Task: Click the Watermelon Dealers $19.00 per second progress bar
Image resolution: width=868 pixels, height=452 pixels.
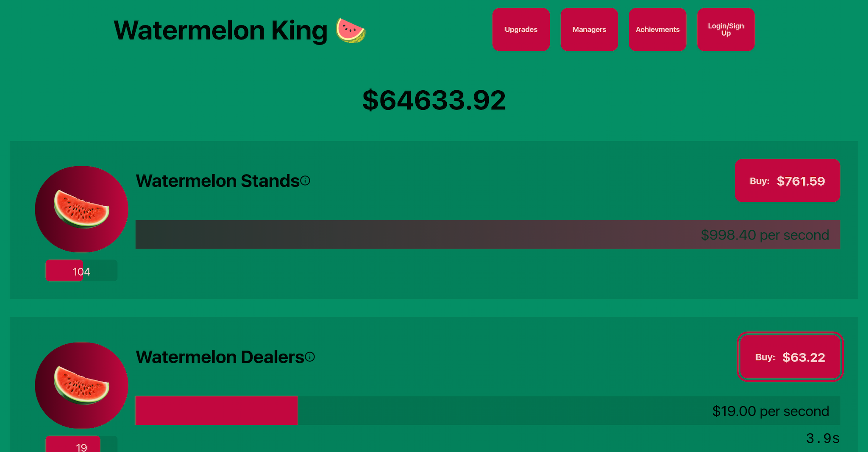Action: pyautogui.click(x=488, y=410)
